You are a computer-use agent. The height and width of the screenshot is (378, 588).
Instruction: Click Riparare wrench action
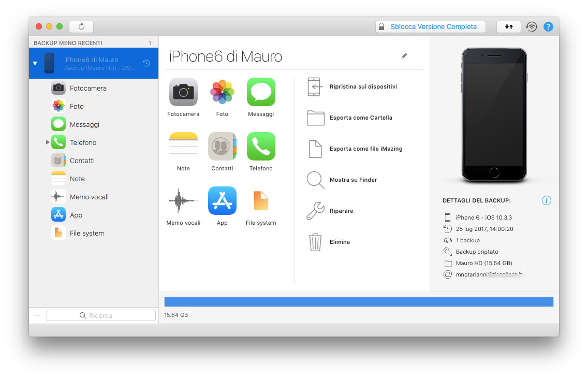coord(330,211)
